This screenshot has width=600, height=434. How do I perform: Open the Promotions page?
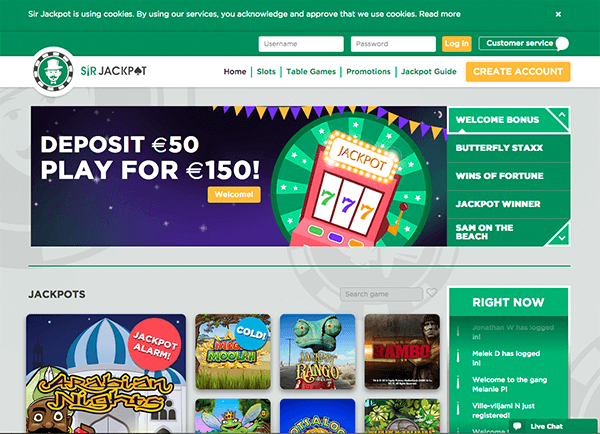point(368,72)
